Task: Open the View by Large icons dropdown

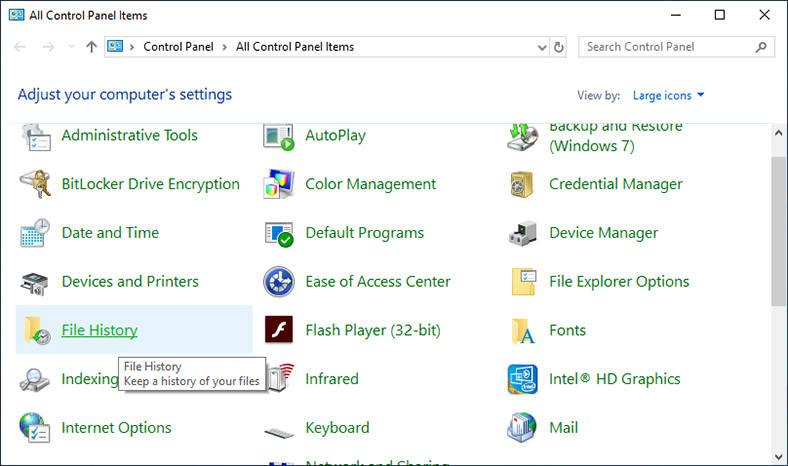Action: coord(668,95)
